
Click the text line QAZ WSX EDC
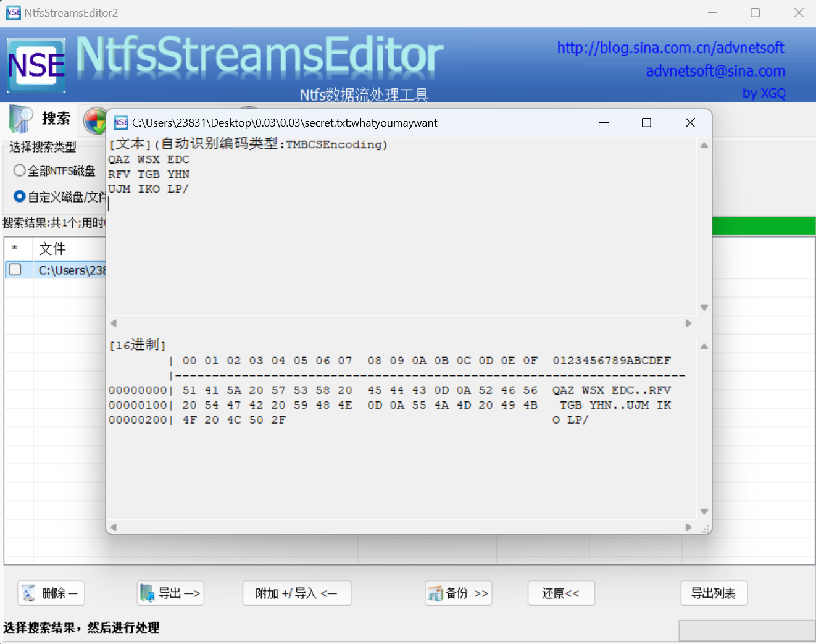[149, 159]
